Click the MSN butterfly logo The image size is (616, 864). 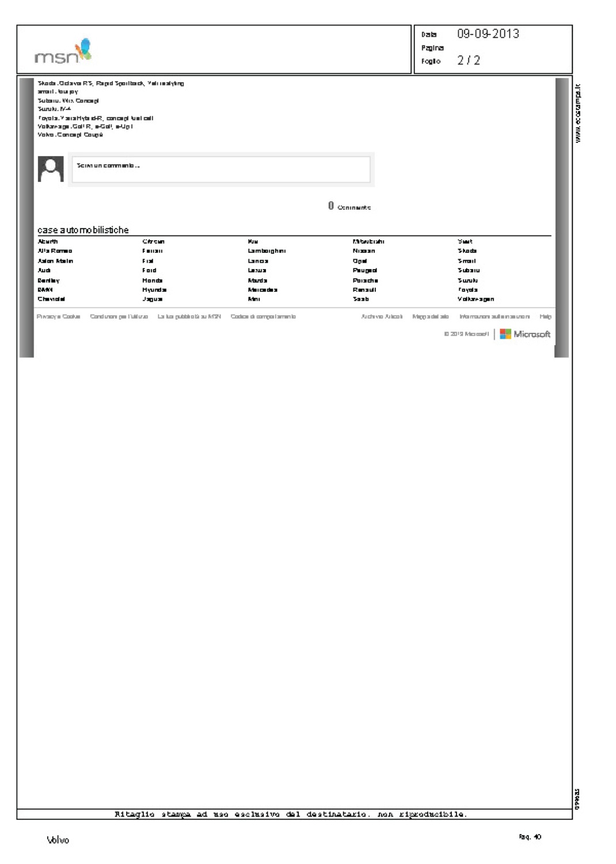coord(63,52)
